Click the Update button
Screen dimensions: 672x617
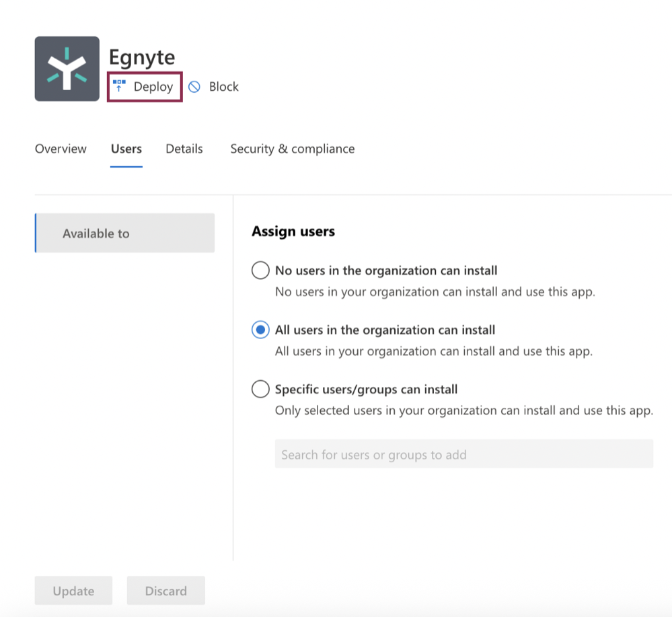(x=73, y=590)
